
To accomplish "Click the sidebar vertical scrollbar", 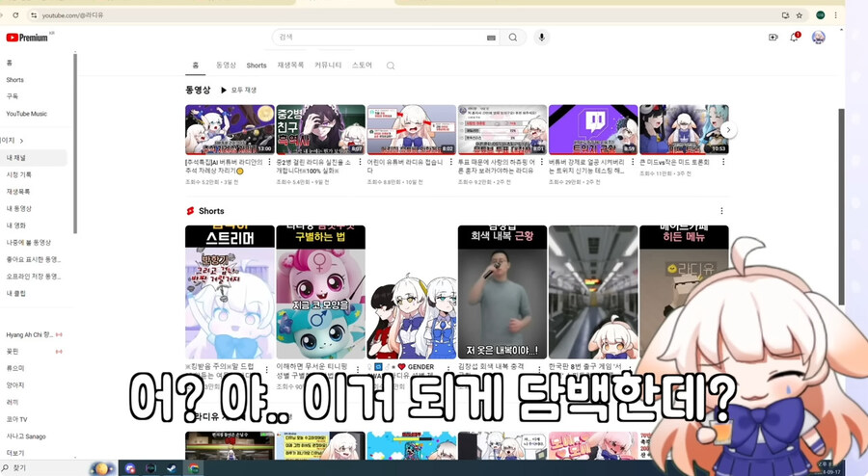I will click(x=74, y=144).
